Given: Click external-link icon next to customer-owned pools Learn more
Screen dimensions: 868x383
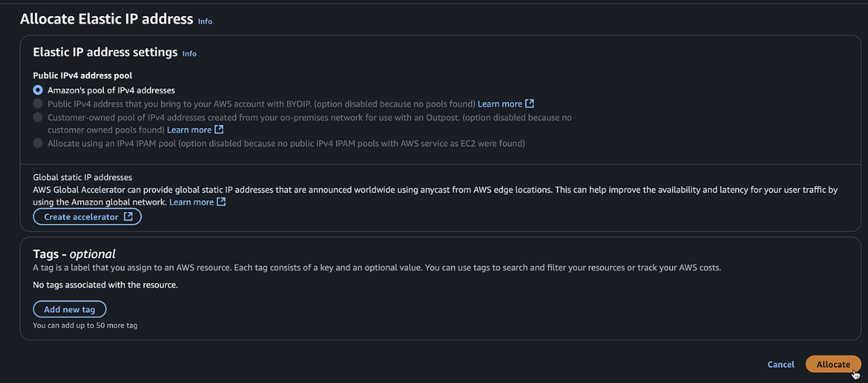Looking at the screenshot, I should point(219,129).
